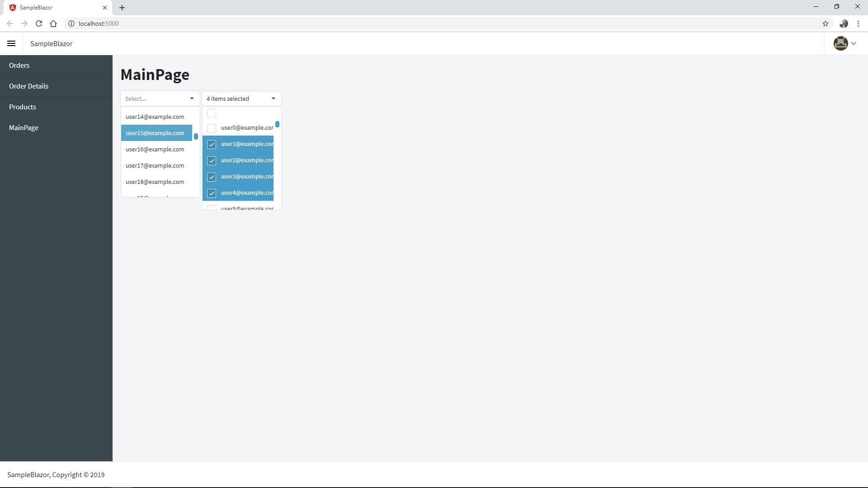Open the "Select..." dropdown
The width and height of the screenshot is (868, 488).
pyautogui.click(x=160, y=99)
